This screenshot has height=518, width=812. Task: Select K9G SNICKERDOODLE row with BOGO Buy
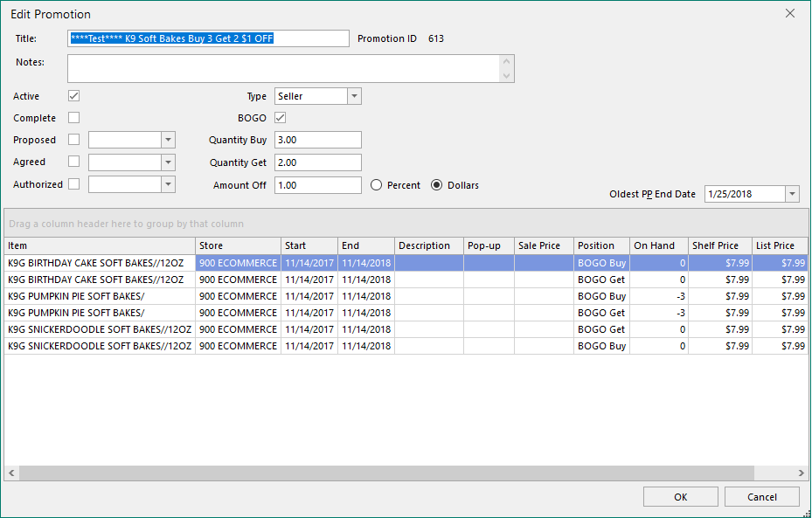pos(406,346)
